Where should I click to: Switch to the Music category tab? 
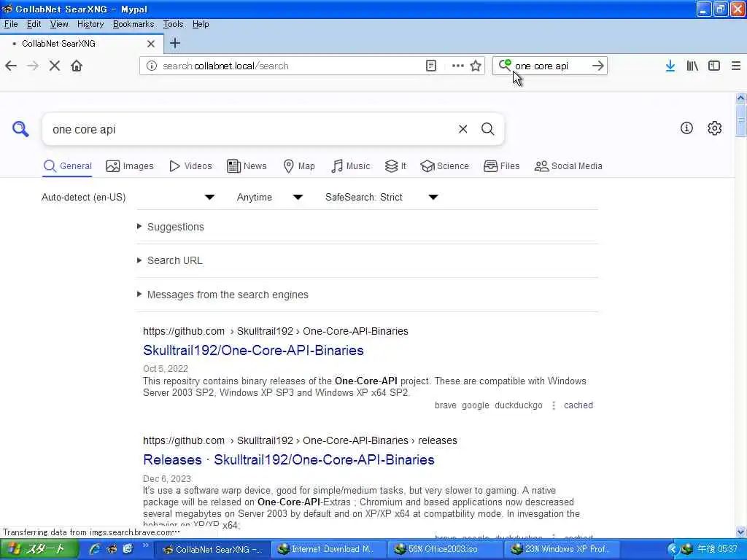click(x=350, y=166)
